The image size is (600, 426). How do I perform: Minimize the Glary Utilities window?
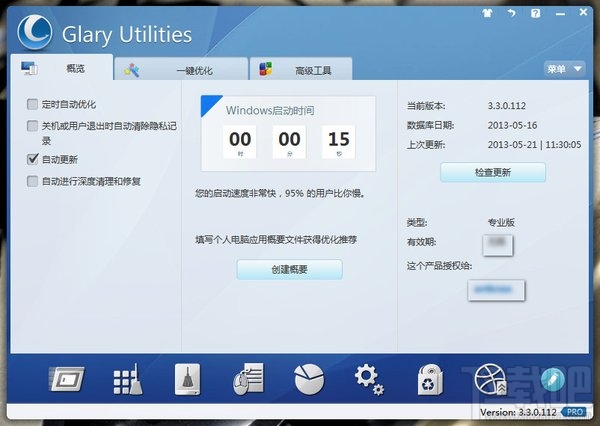coord(560,14)
